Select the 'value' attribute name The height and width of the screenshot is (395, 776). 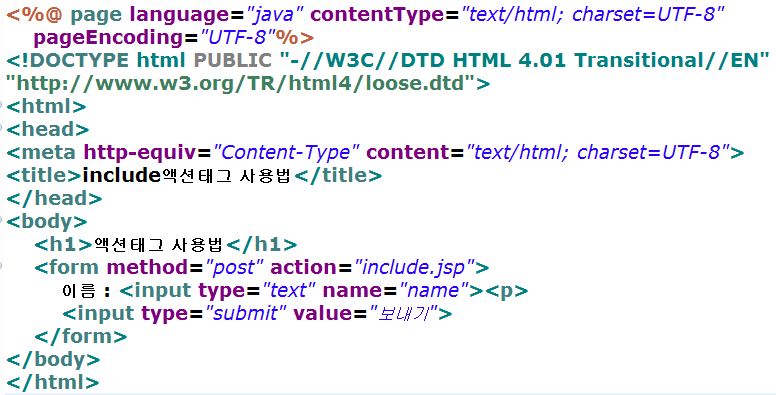coord(324,313)
